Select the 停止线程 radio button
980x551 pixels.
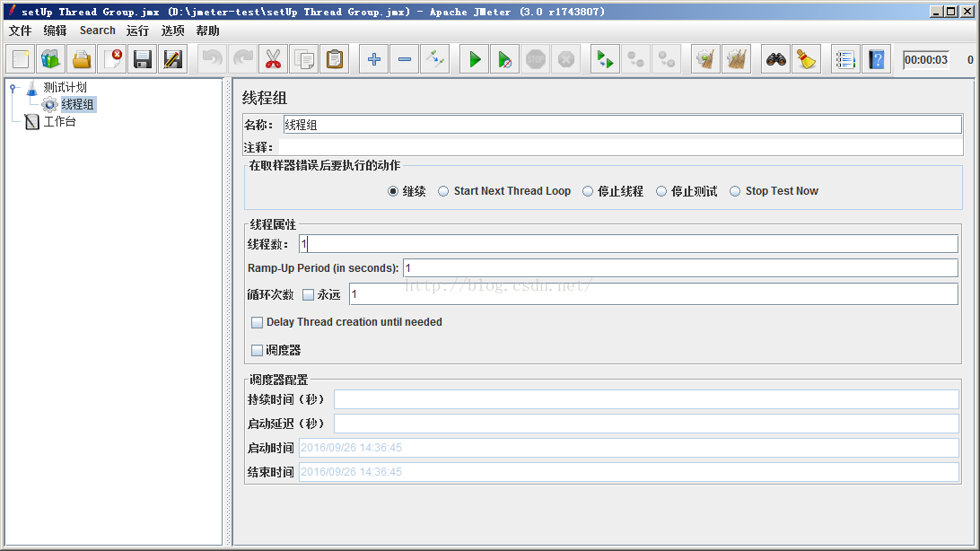pyautogui.click(x=588, y=191)
